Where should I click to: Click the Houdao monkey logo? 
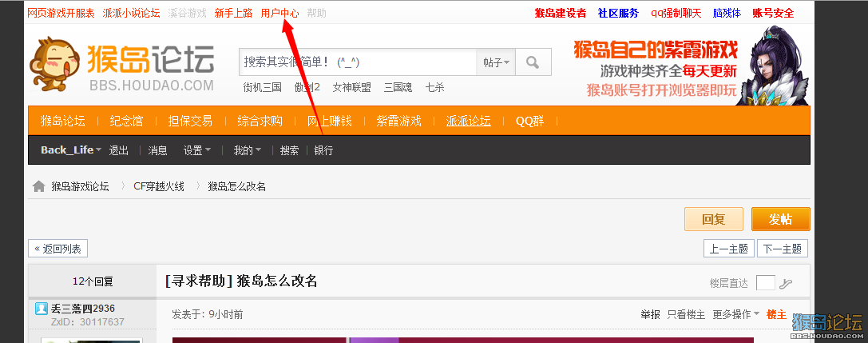point(122,66)
